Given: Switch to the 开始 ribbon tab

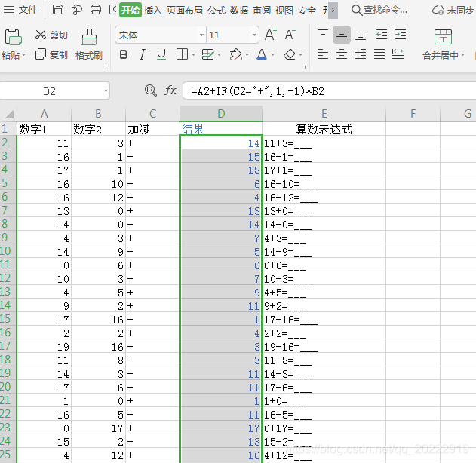Looking at the screenshot, I should pyautogui.click(x=131, y=10).
